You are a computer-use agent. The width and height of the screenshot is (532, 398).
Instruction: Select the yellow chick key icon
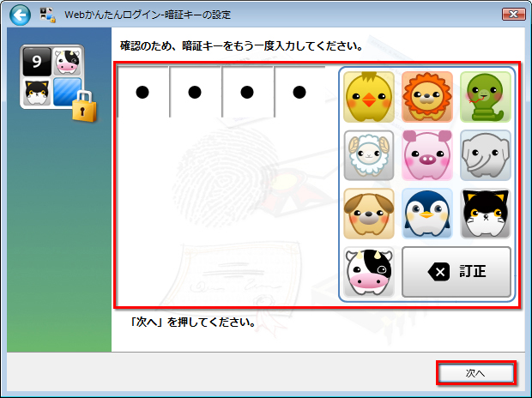point(369,97)
